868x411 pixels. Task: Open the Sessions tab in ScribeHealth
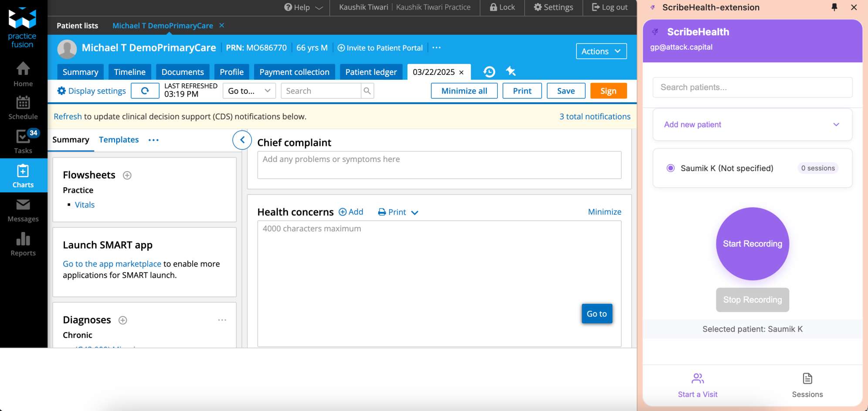[807, 385]
